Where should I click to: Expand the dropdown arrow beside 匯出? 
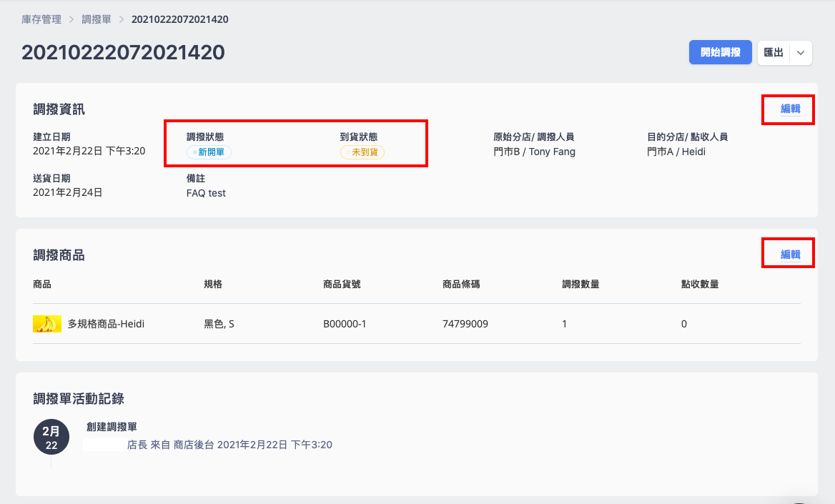801,52
